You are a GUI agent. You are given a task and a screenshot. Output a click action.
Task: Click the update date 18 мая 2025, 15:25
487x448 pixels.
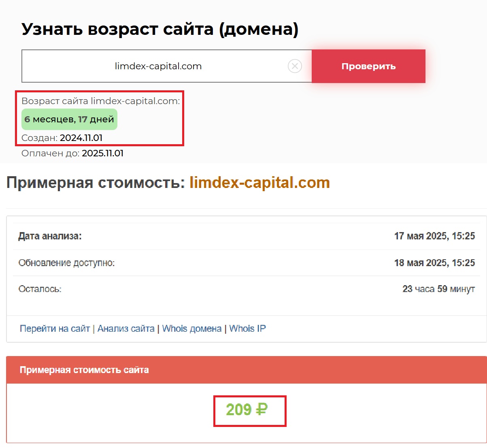(434, 263)
